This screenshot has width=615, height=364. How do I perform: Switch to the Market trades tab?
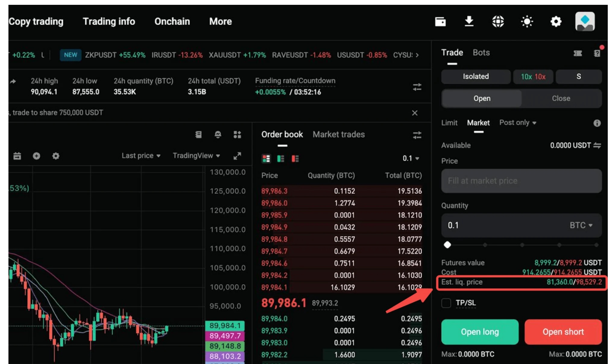tap(339, 134)
